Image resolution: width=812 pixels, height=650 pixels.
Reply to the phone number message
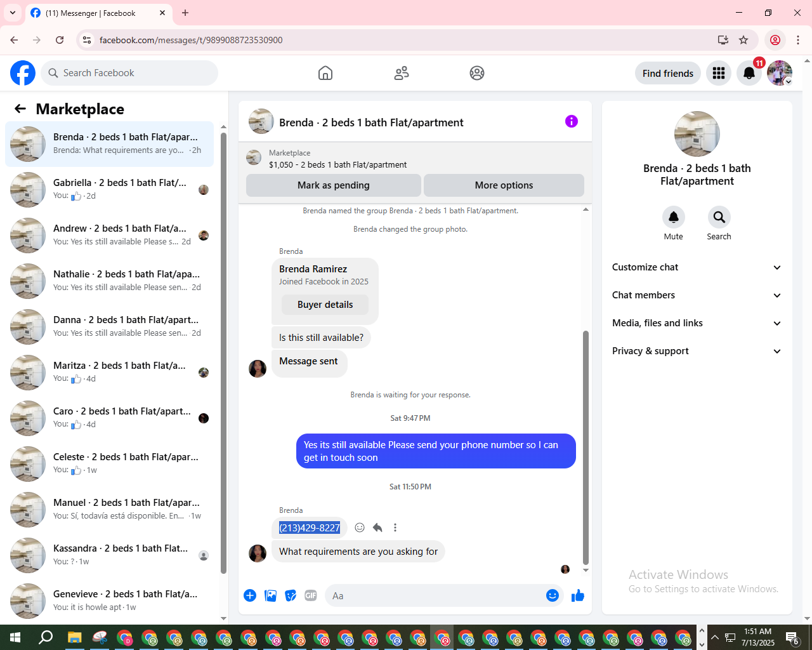pos(377,527)
